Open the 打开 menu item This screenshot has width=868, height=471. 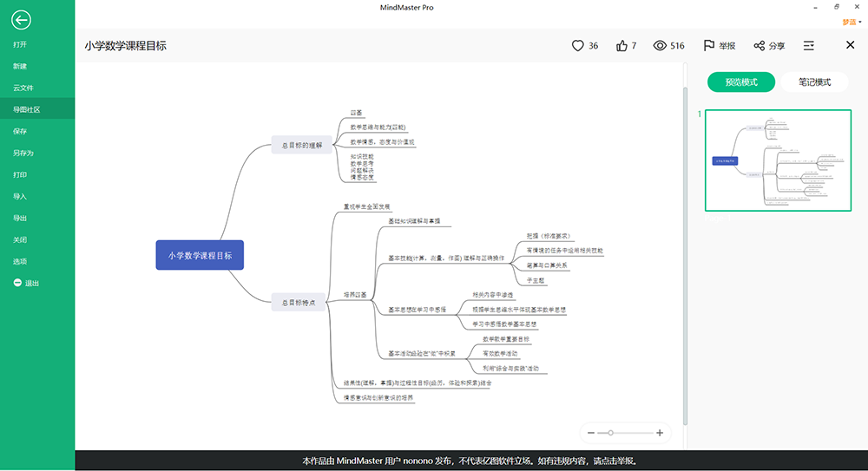20,44
